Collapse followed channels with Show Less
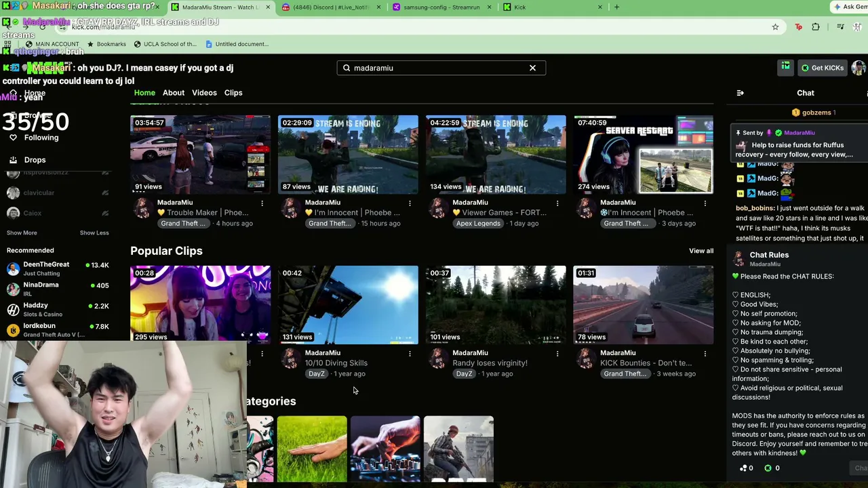The height and width of the screenshot is (488, 868). (x=94, y=233)
